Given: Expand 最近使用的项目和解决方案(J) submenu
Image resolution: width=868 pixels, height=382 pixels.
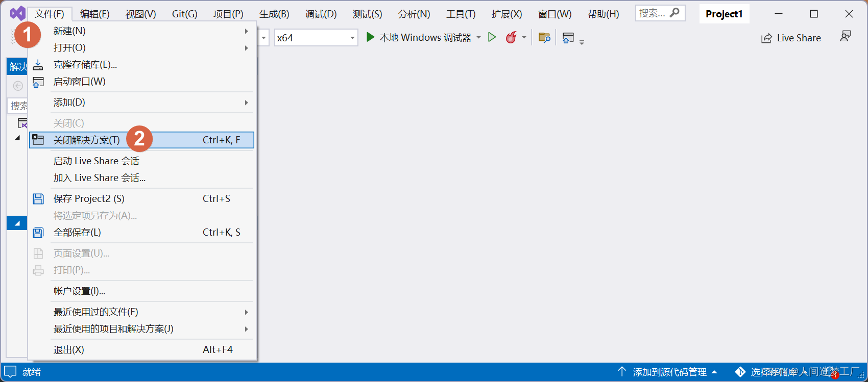Looking at the screenshot, I should click(141, 329).
